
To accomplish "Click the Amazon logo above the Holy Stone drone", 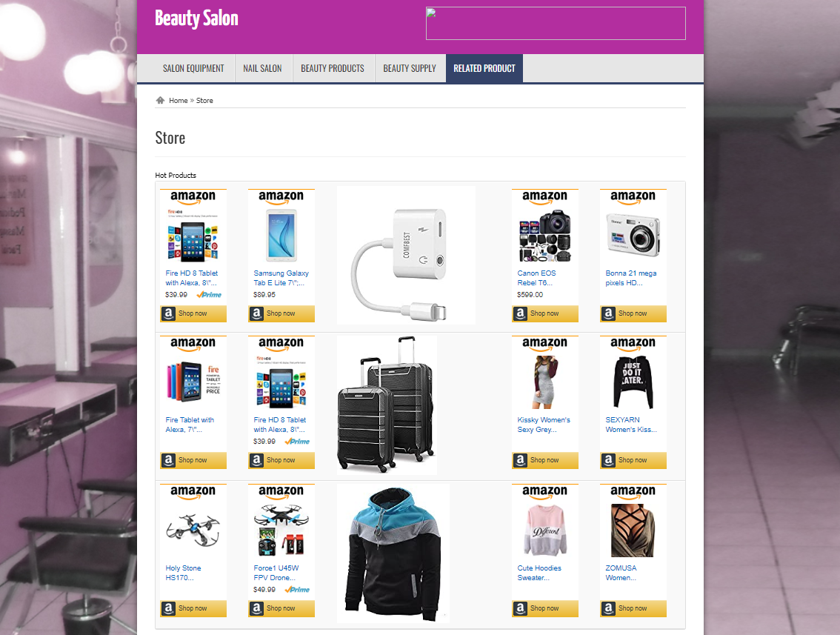I will point(193,492).
